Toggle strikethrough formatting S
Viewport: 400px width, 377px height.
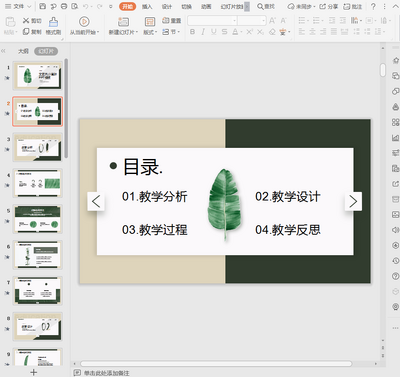point(224,32)
